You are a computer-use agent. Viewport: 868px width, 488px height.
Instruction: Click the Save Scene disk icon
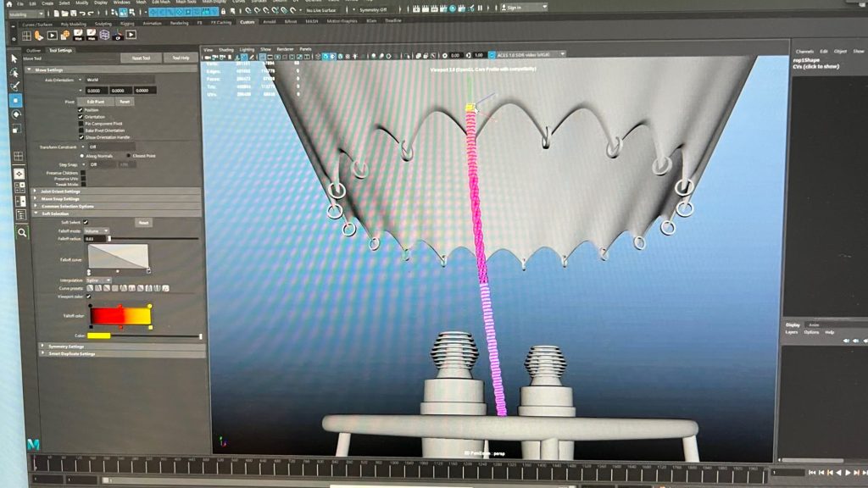point(73,13)
